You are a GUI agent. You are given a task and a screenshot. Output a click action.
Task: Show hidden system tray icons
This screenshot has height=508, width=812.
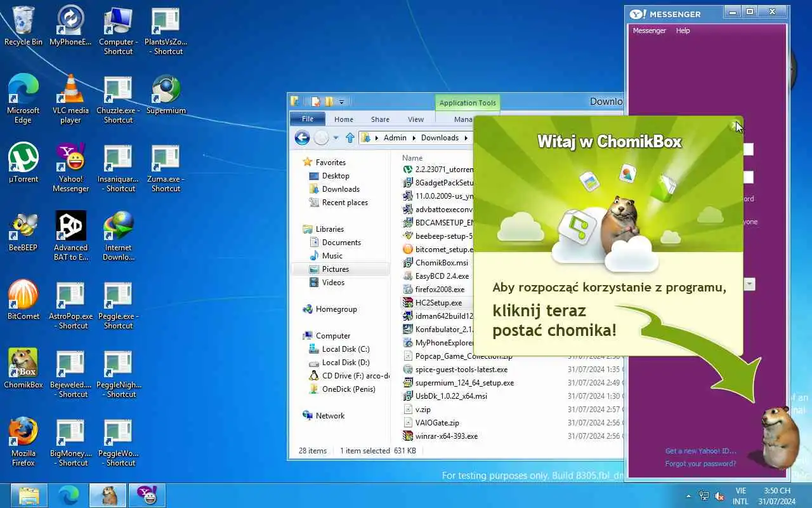coord(689,496)
